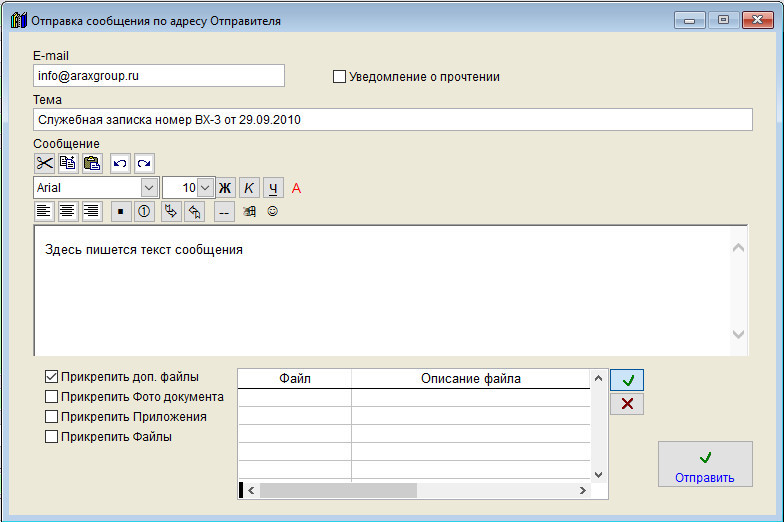Click the scissors Cut icon
784x522 pixels.
coord(45,163)
